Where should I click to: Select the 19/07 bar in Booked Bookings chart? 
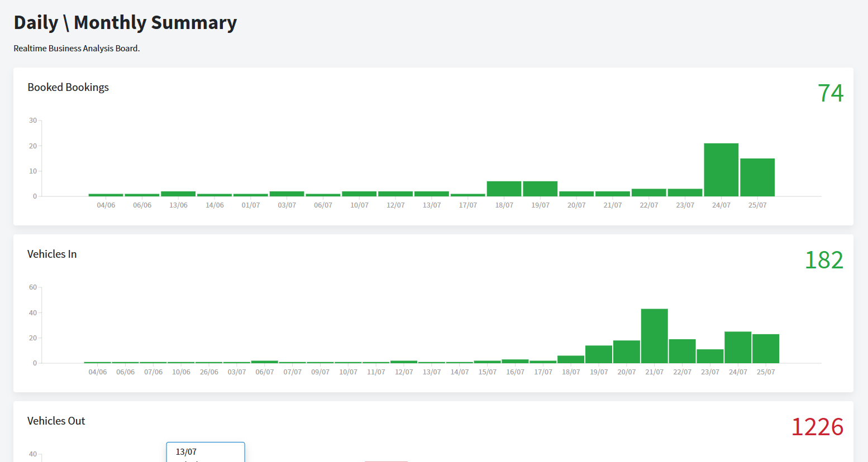(540, 189)
